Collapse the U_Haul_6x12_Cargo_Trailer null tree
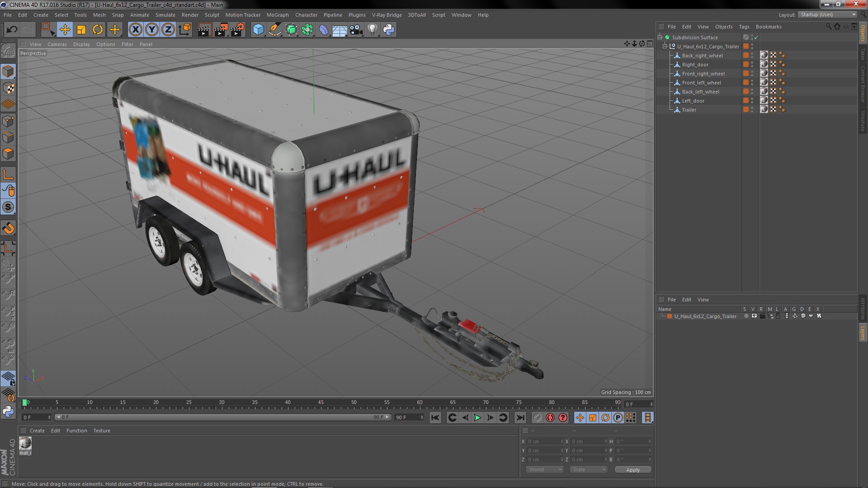 pos(665,47)
